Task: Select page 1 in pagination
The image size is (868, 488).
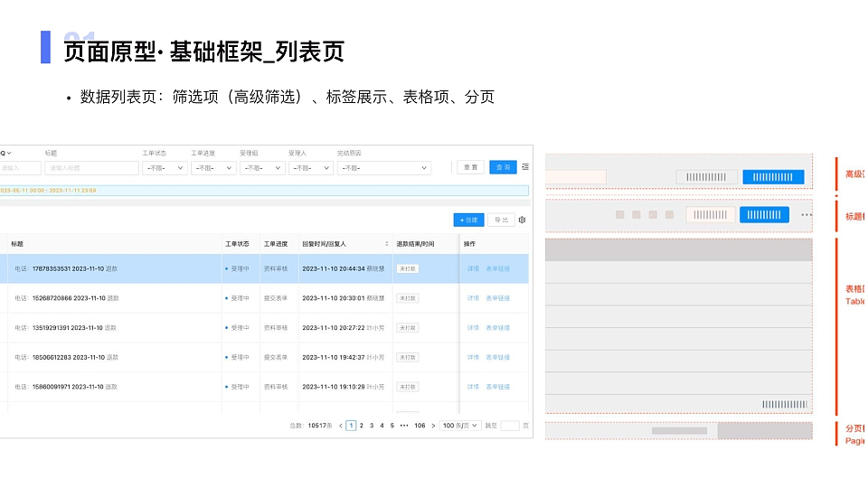Action: click(x=351, y=426)
